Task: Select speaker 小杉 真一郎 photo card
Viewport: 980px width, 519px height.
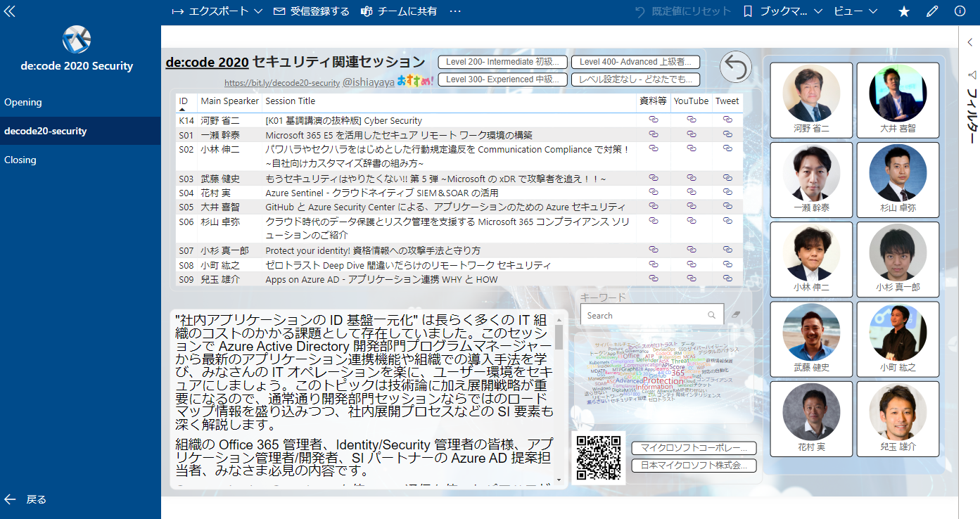Action: [898, 259]
